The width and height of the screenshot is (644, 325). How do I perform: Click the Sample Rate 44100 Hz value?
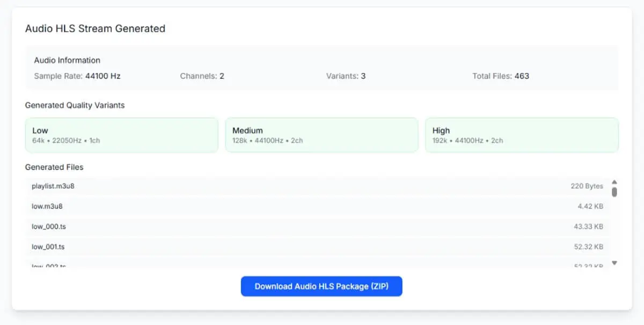point(103,76)
